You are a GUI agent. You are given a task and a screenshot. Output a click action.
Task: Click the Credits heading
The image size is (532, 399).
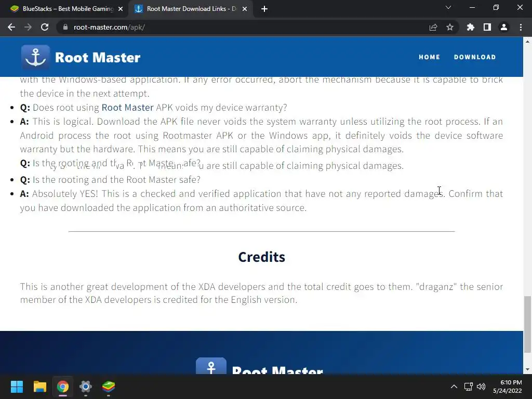coord(262,257)
